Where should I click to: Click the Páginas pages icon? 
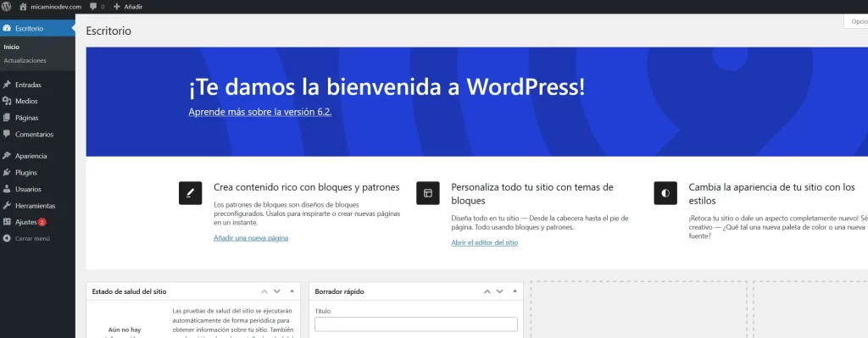pyautogui.click(x=7, y=118)
